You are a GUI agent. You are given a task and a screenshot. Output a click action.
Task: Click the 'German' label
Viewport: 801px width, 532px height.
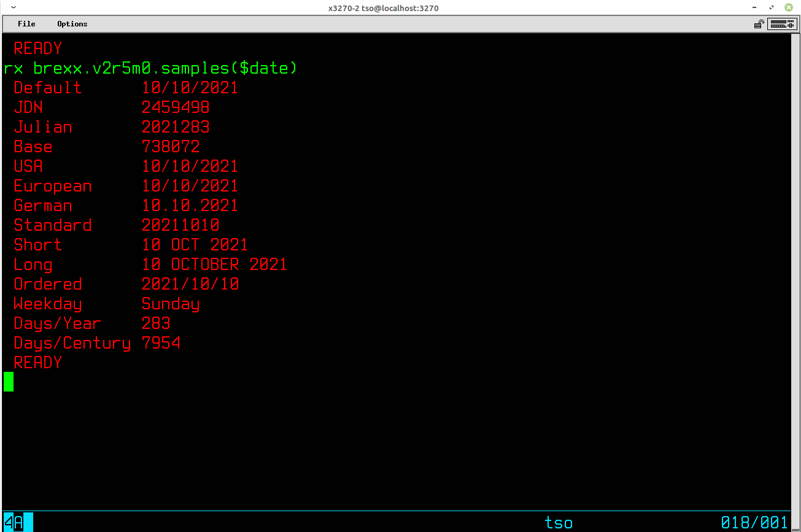tap(43, 205)
